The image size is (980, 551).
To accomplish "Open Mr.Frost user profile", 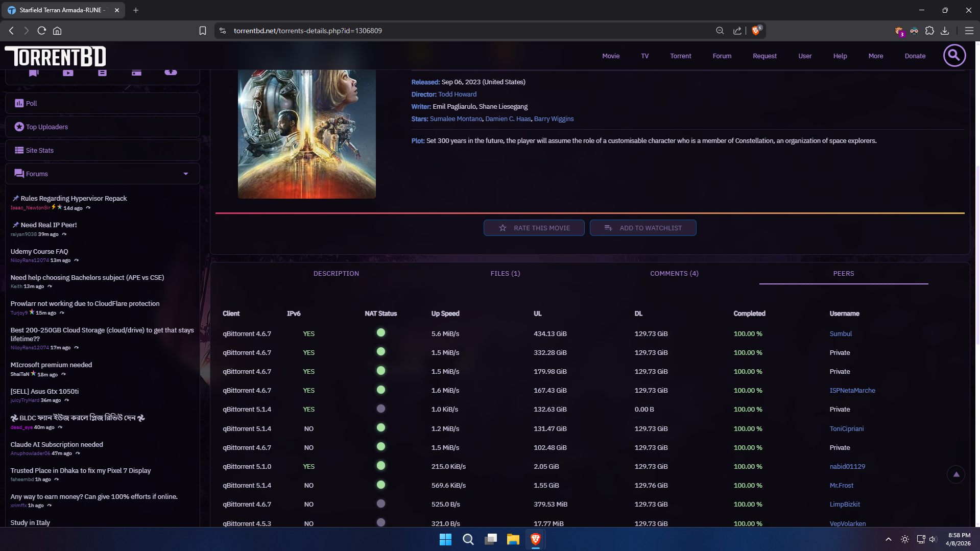I will 841,486.
